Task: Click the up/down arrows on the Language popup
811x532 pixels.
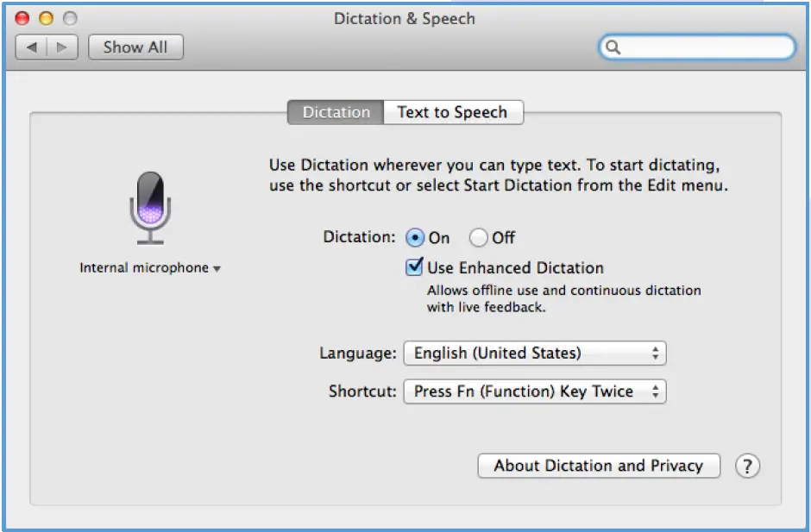Action: [657, 353]
